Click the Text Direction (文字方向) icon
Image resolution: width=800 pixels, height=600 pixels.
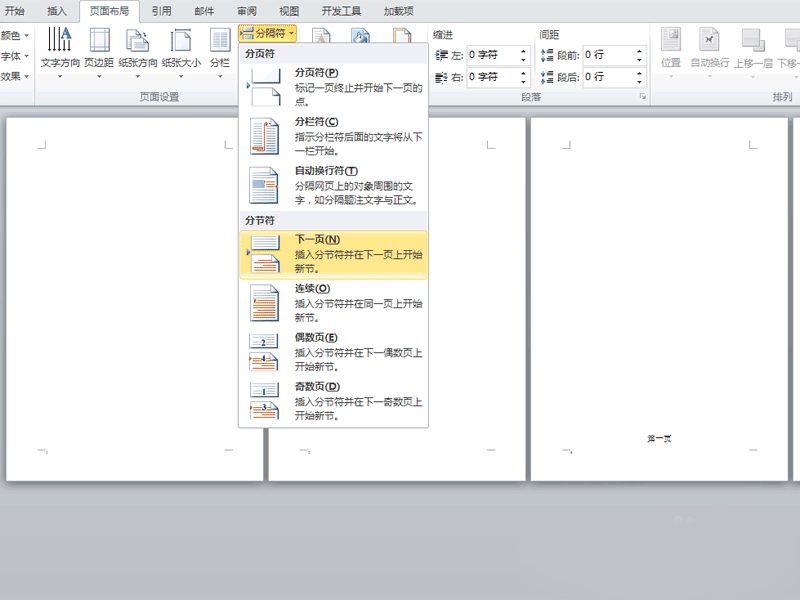pyautogui.click(x=59, y=40)
